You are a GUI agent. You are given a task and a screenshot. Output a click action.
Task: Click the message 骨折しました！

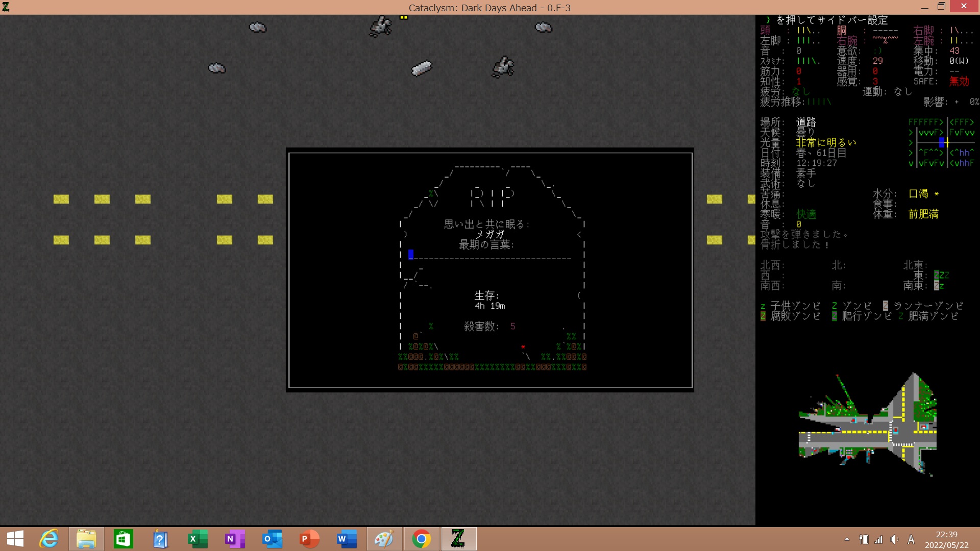[x=795, y=244]
